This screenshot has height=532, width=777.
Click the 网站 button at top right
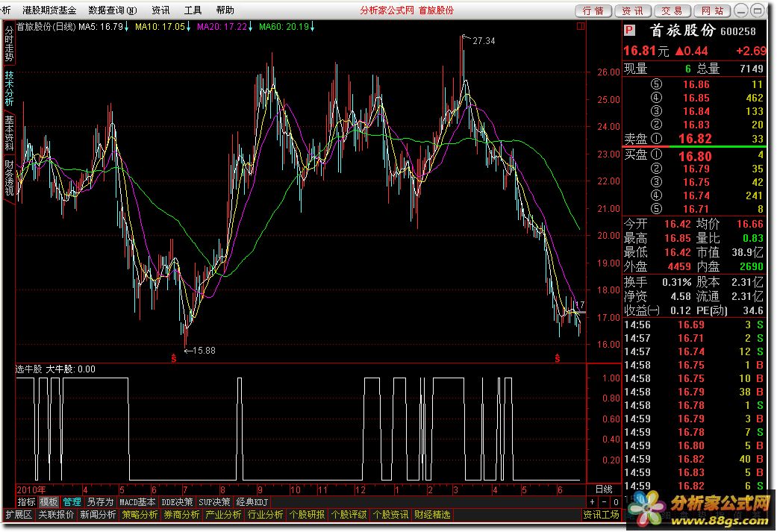712,11
